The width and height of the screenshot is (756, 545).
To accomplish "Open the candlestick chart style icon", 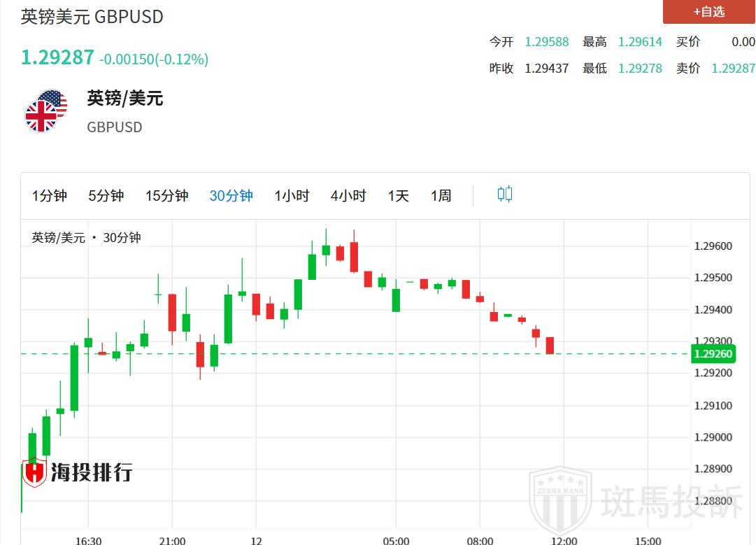I will click(x=505, y=194).
